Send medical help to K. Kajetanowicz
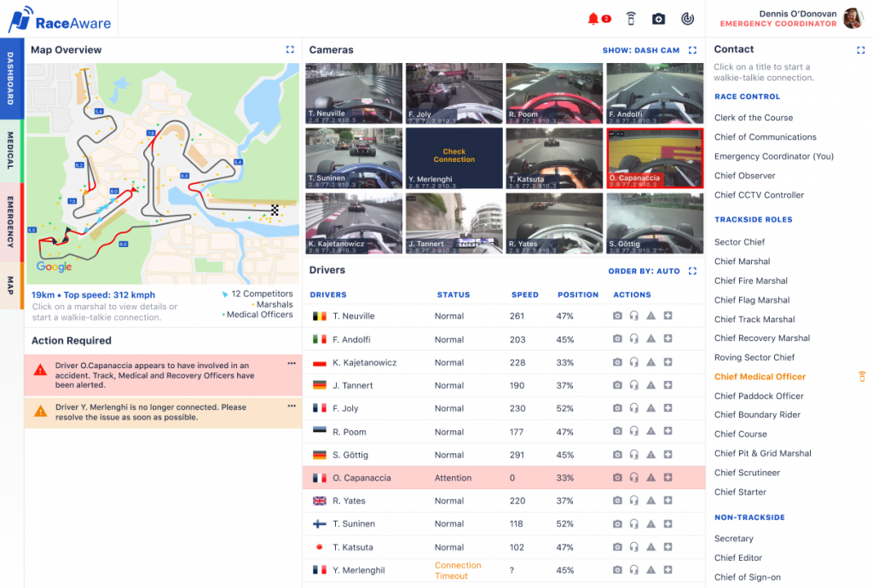Screen dimensions: 873x588 668,362
